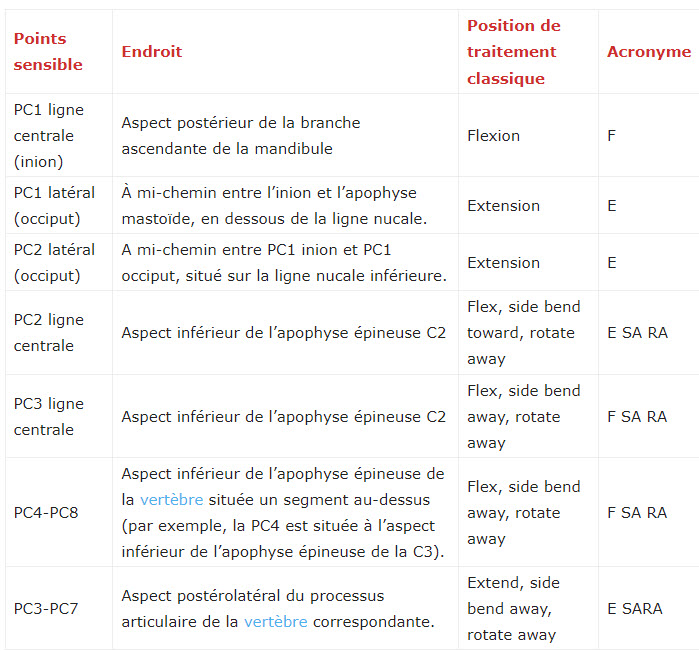Click the PC1 latéral (occiput) cell

click(x=55, y=206)
